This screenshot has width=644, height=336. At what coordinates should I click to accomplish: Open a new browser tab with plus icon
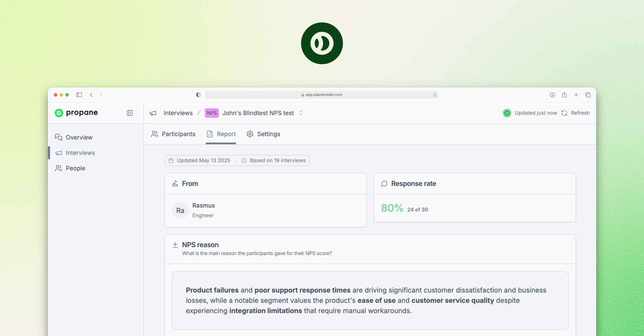tap(576, 95)
